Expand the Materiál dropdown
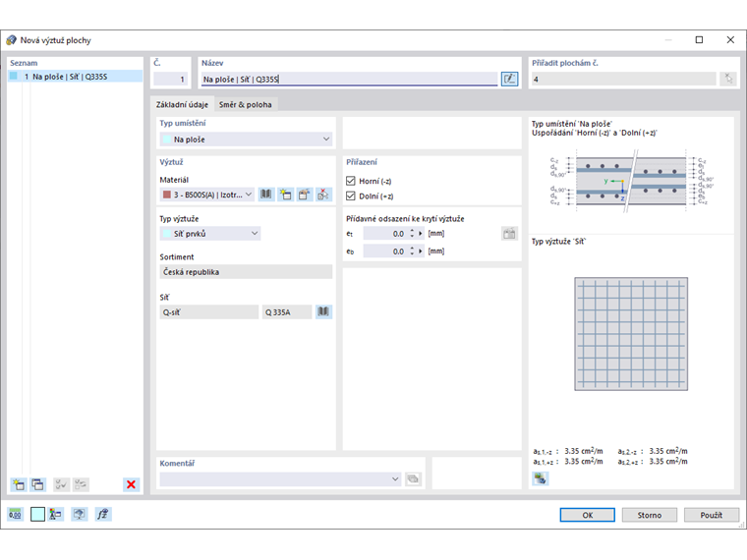This screenshot has height=560, width=747. pyautogui.click(x=249, y=195)
